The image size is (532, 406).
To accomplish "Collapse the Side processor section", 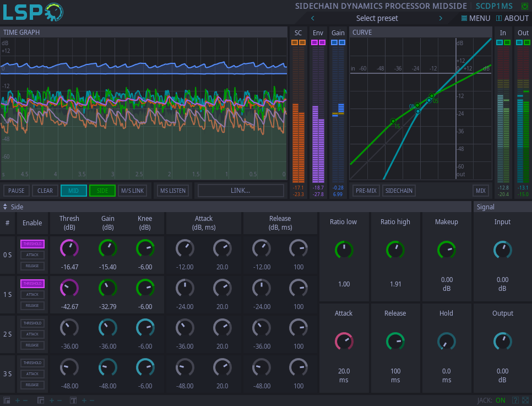I will tap(6, 207).
